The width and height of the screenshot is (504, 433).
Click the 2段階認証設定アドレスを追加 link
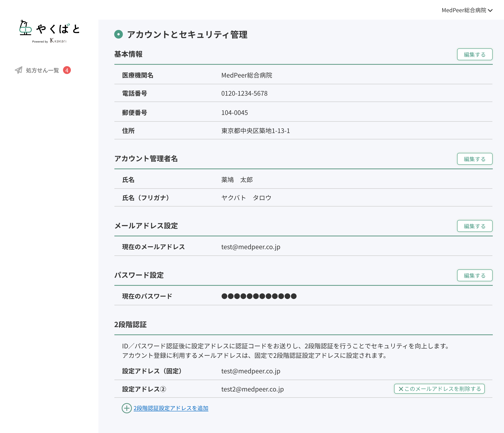pyautogui.click(x=171, y=408)
